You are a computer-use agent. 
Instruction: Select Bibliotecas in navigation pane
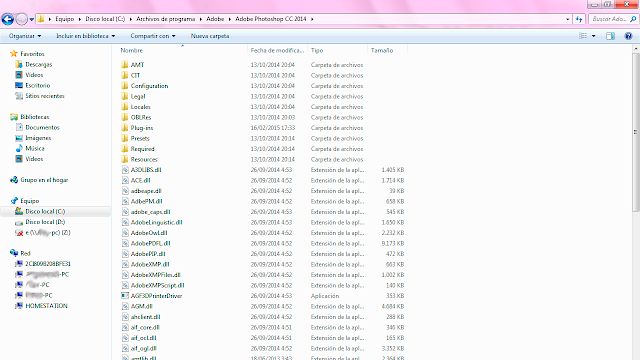(x=35, y=117)
